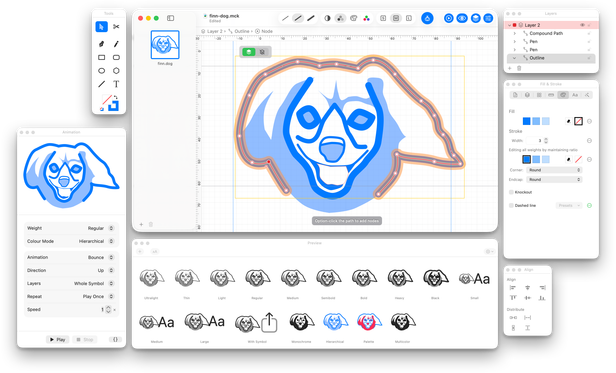Toggle Layer 2 visibility eye

[x=583, y=25]
